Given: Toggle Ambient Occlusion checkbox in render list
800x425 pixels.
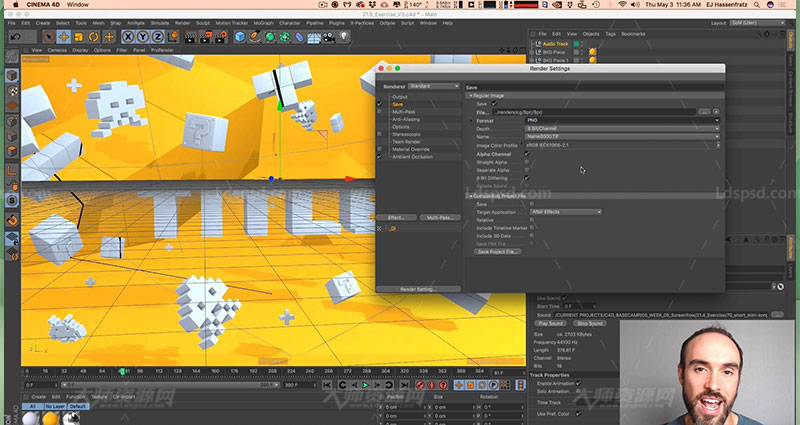Looking at the screenshot, I should click(x=379, y=157).
